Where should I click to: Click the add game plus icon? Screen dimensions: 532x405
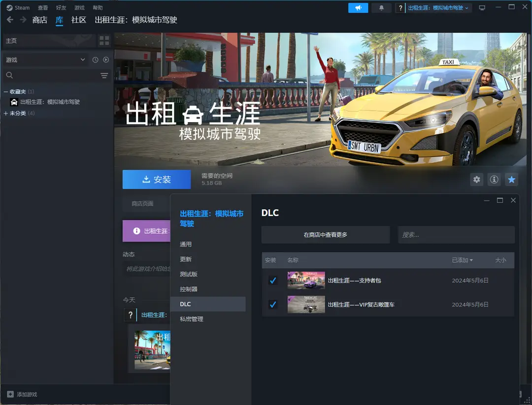pyautogui.click(x=10, y=394)
